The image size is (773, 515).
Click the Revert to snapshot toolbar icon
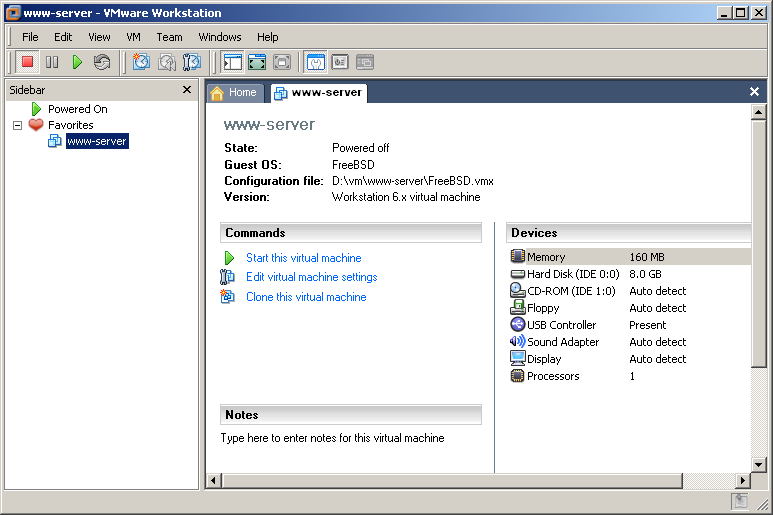point(167,62)
